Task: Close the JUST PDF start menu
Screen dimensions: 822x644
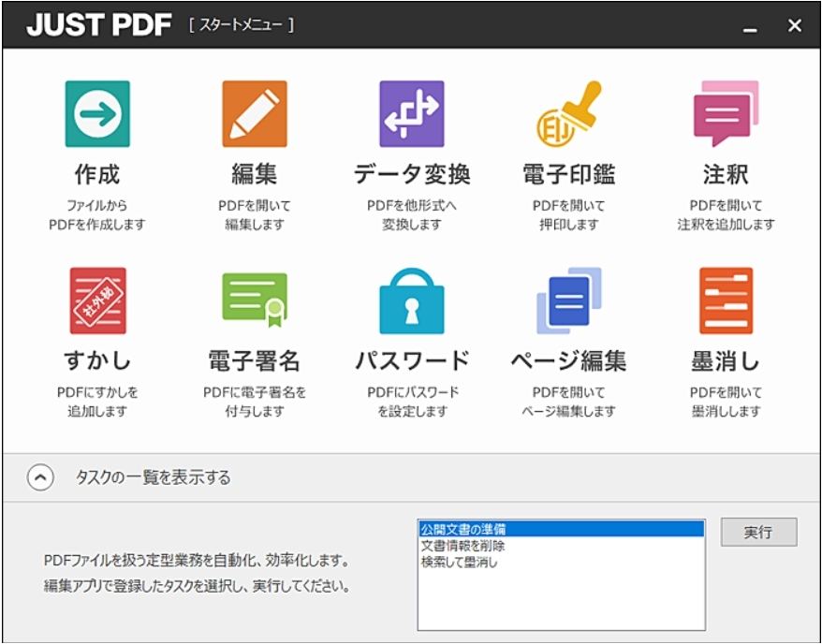Action: click(x=795, y=25)
